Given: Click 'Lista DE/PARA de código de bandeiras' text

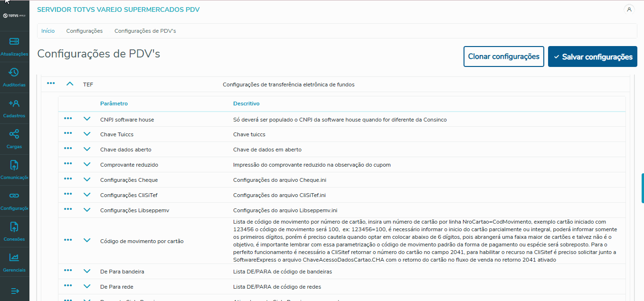Looking at the screenshot, I should click(283, 272).
